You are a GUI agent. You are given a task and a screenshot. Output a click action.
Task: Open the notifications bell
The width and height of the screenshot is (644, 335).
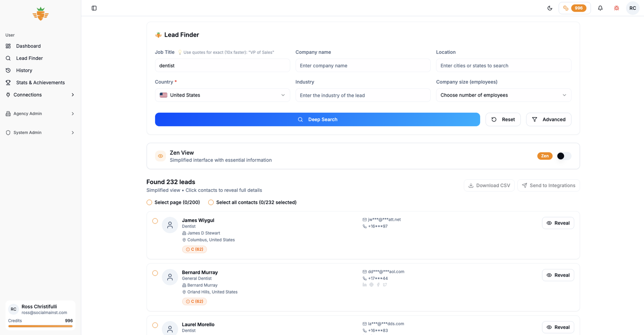tap(600, 8)
